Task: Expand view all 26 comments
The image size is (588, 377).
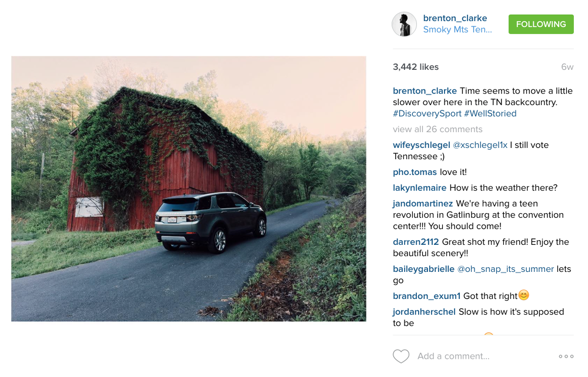Action: (x=437, y=129)
